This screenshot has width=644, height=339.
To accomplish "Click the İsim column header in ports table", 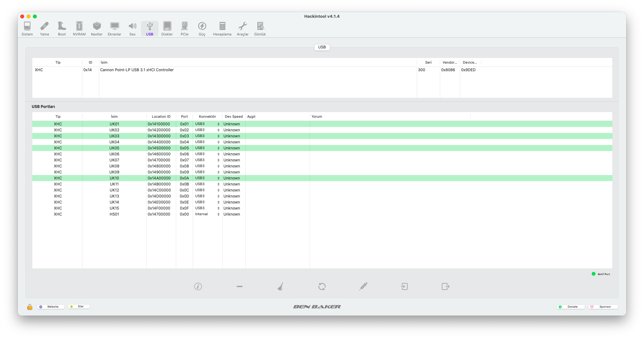I will coord(114,116).
